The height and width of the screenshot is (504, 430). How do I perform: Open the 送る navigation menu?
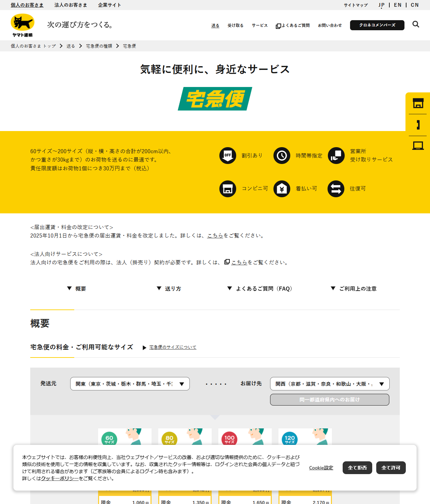[x=215, y=26]
